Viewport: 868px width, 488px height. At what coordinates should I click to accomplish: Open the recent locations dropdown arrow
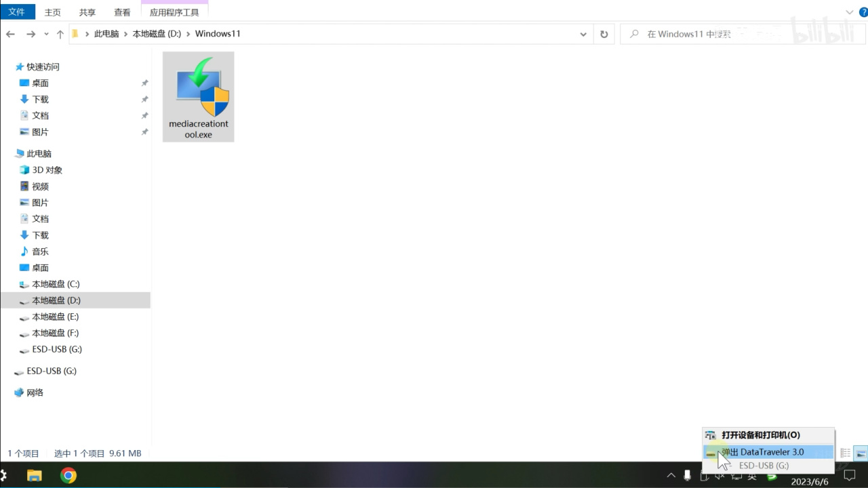click(x=46, y=34)
